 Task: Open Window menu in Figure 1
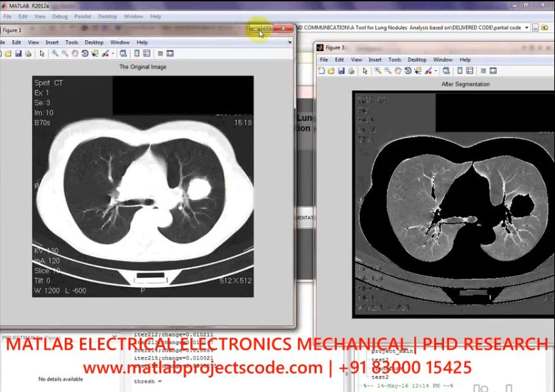(x=120, y=42)
